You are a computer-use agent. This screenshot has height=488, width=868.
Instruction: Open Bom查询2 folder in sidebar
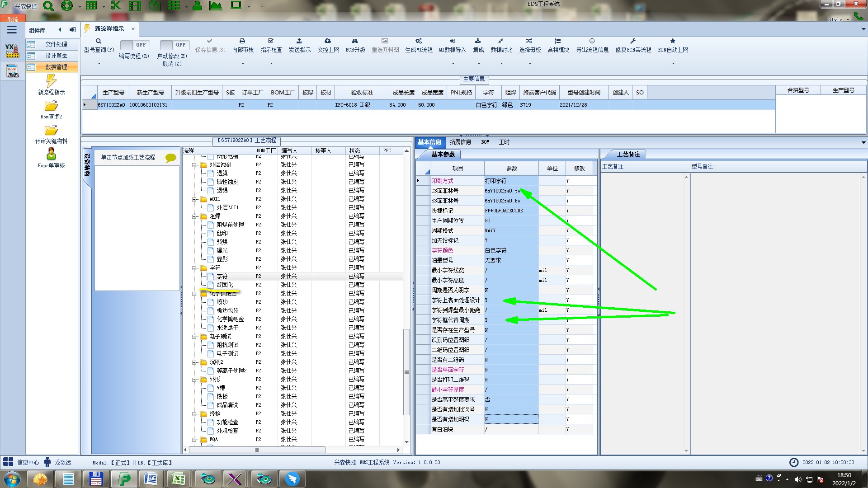[x=51, y=107]
